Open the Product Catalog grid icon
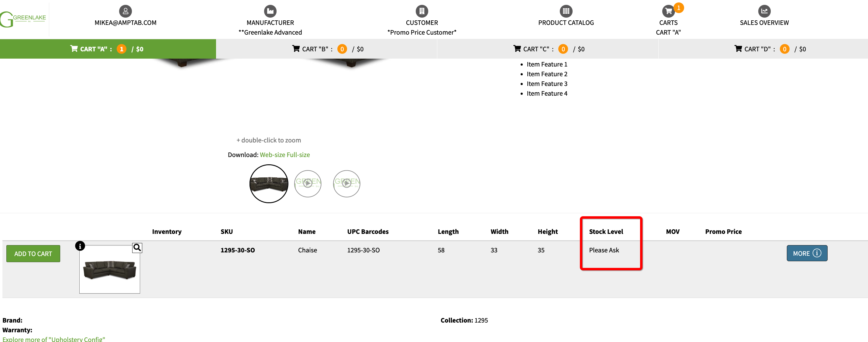This screenshot has height=342, width=868. [566, 11]
